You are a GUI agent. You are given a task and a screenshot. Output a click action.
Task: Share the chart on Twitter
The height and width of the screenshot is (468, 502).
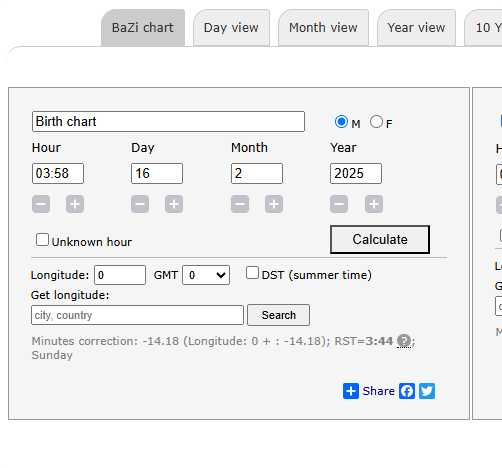[427, 391]
